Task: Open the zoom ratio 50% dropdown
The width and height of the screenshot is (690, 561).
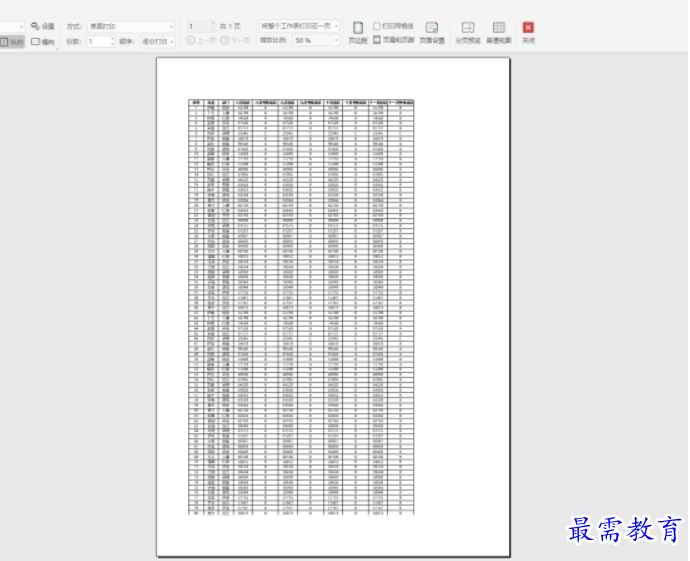Action: (316, 40)
